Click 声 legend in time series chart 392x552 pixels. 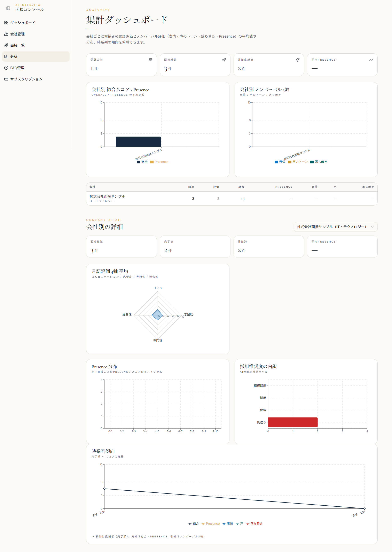click(240, 524)
